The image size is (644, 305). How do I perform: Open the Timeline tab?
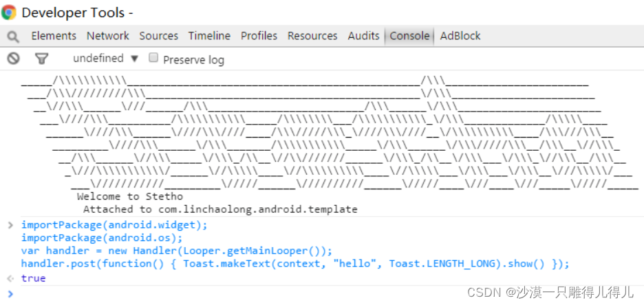pos(209,36)
